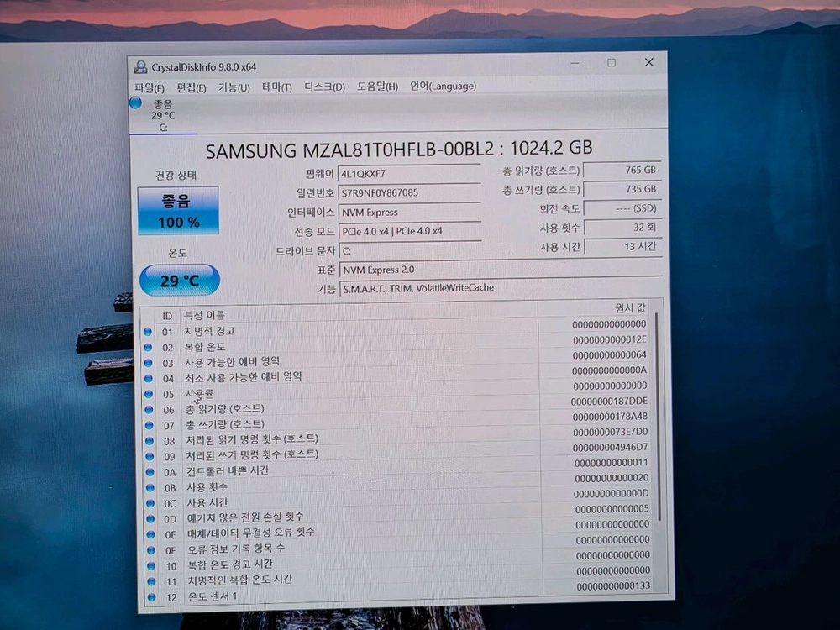
Task: Click status dot for row 0F 오류 정보 기록
Action: (x=151, y=550)
